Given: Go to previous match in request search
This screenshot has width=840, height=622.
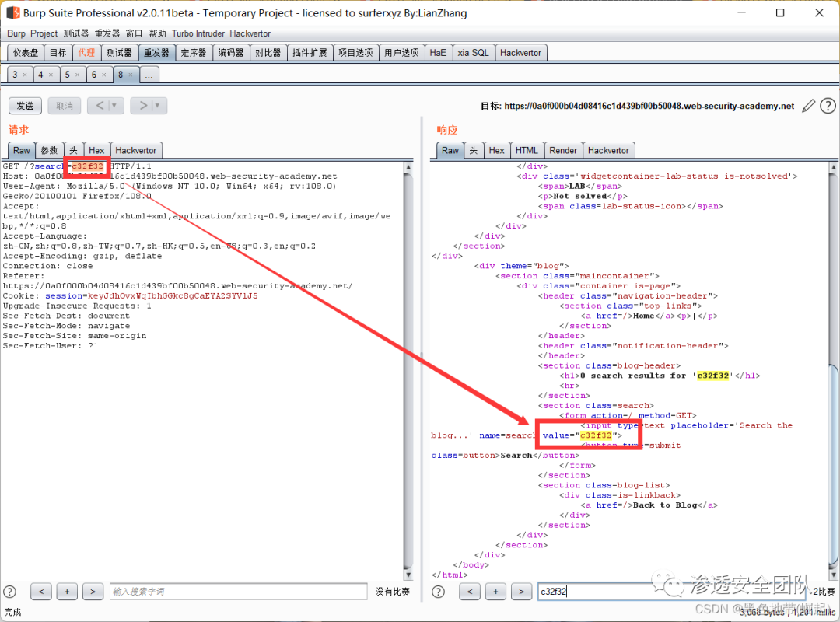Looking at the screenshot, I should click(x=41, y=592).
